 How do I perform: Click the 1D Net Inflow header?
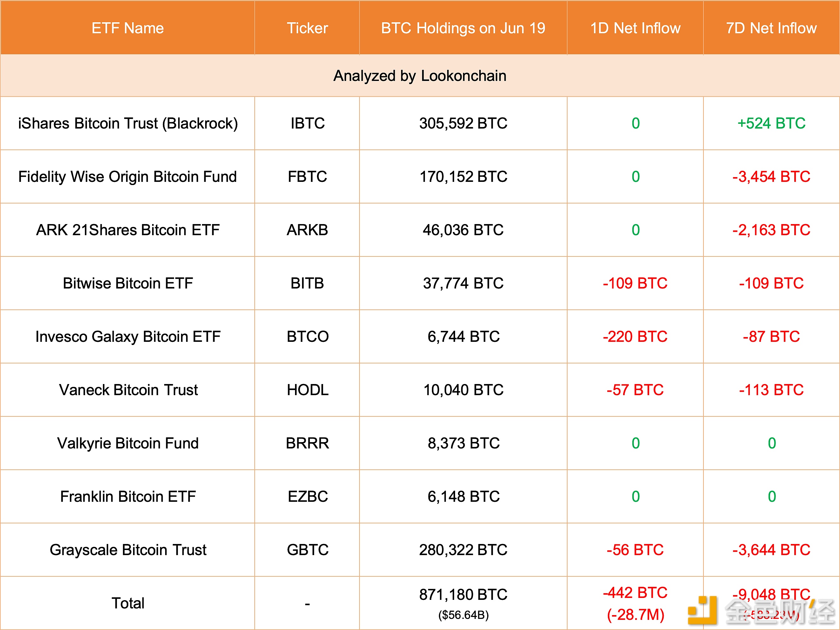[x=635, y=28]
